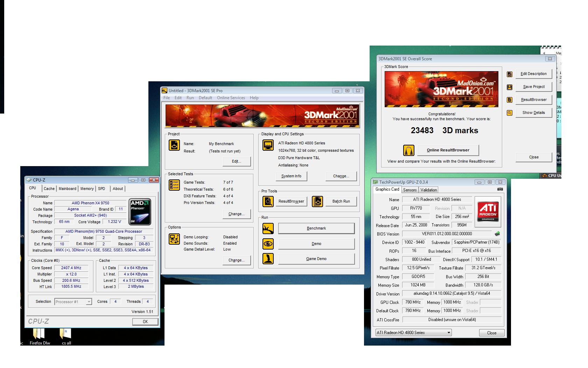Screen dimensions: 588x368
Task: Click the 23483 3D marks score text
Action: (x=444, y=130)
